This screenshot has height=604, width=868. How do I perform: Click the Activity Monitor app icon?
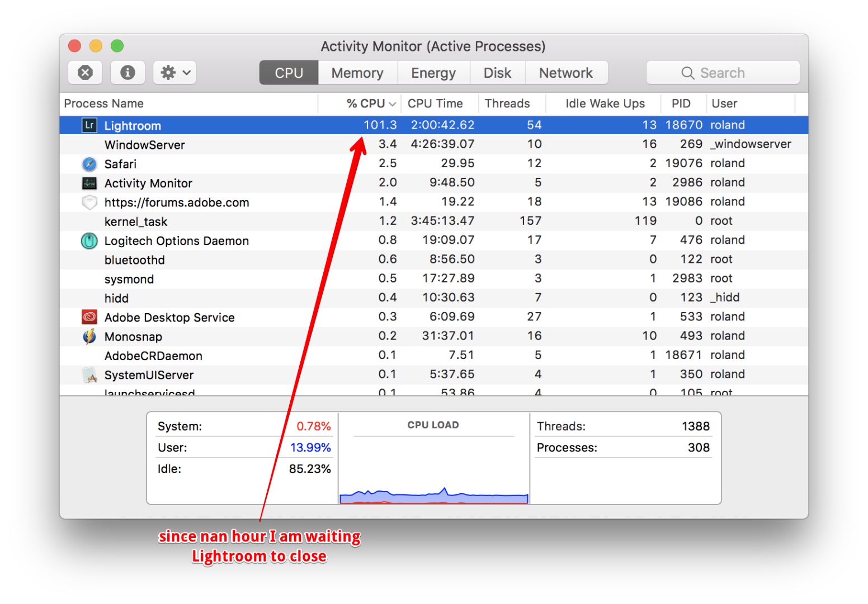tap(89, 183)
